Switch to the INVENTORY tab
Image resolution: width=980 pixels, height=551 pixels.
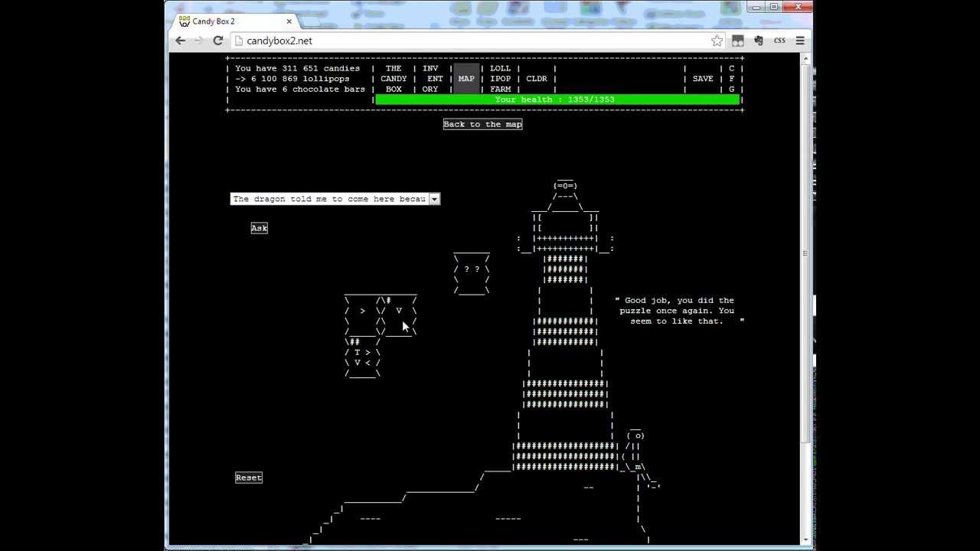point(433,79)
